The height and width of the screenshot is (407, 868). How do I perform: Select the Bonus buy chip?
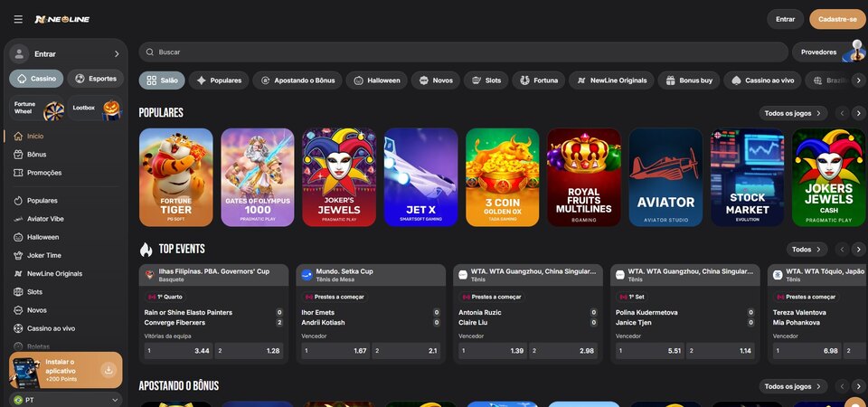tap(689, 80)
